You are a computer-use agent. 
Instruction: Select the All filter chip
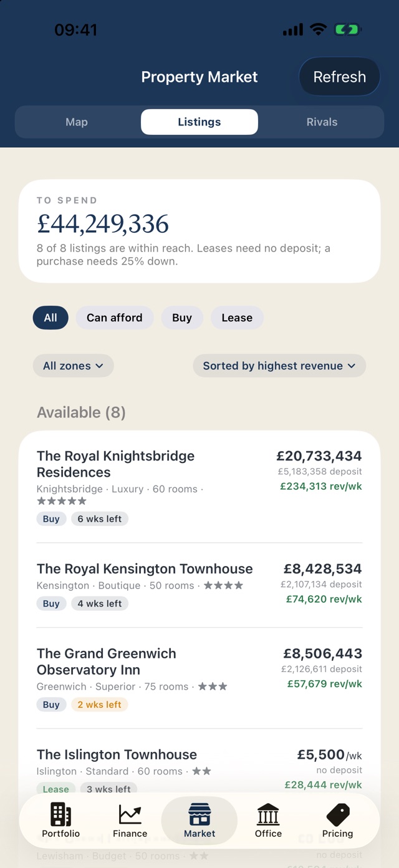pos(50,318)
